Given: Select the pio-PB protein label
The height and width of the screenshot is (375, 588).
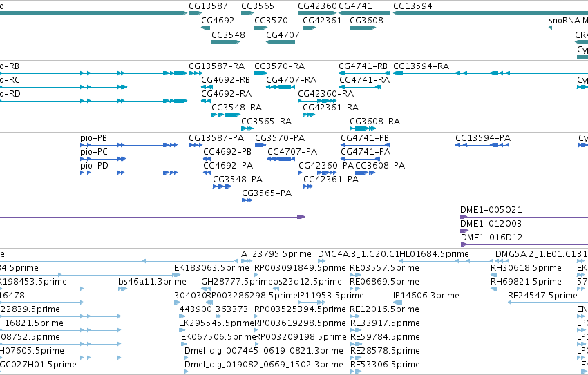Looking at the screenshot, I should point(93,138).
